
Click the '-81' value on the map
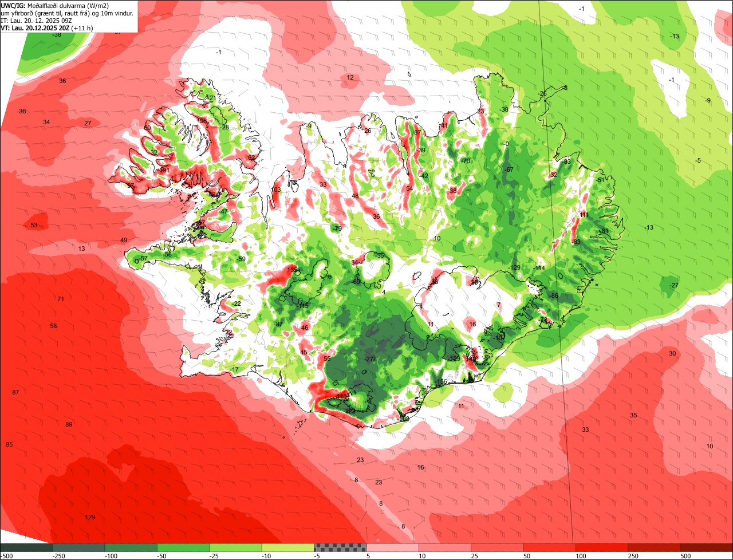[x=604, y=231]
